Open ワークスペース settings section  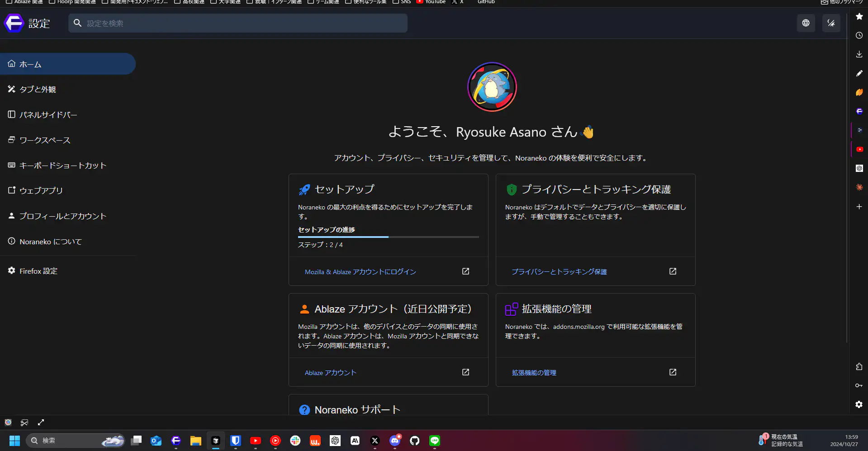[x=68, y=140]
